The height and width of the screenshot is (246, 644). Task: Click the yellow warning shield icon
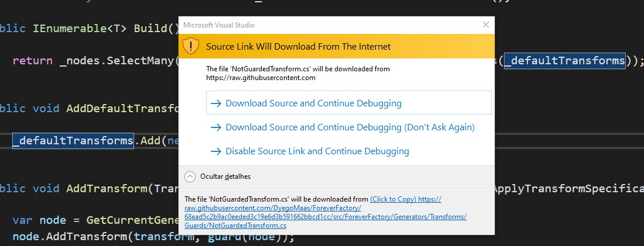point(191,46)
